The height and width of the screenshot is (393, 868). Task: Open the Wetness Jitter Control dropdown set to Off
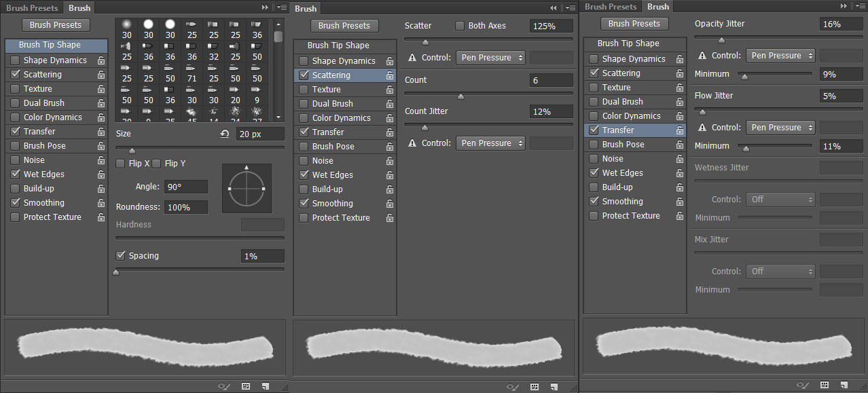[x=780, y=200]
